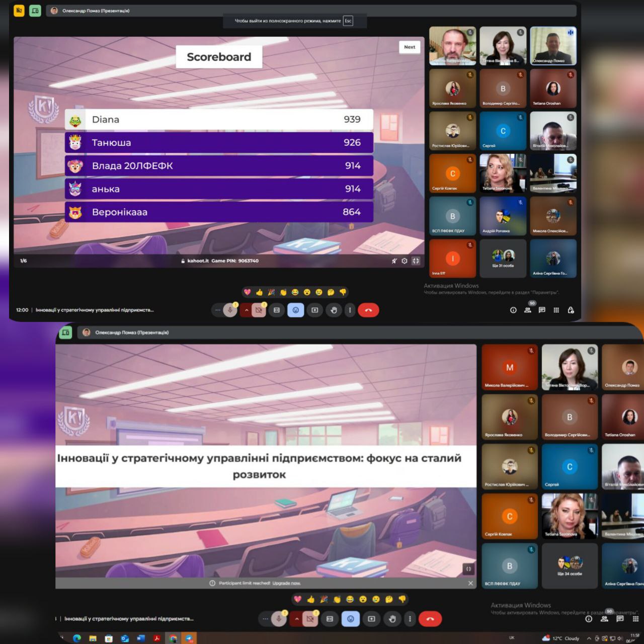644x644 pixels.
Task: Send party popper reaction in top window
Action: pos(271,292)
